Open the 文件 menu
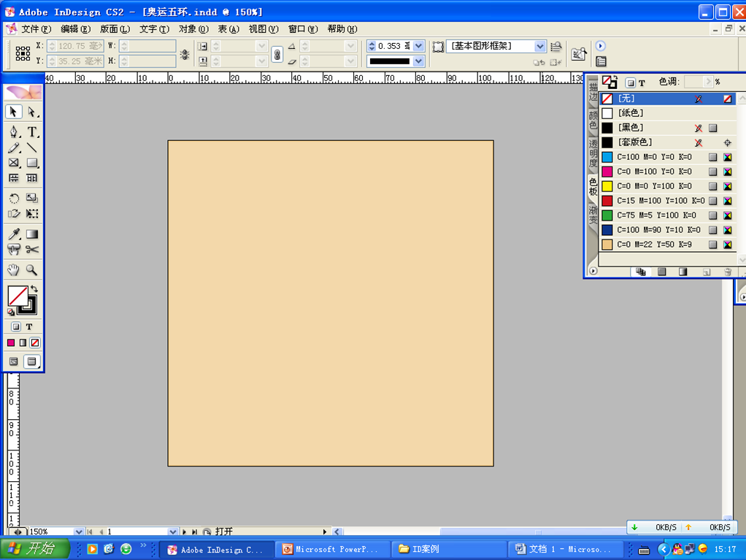 coord(35,29)
